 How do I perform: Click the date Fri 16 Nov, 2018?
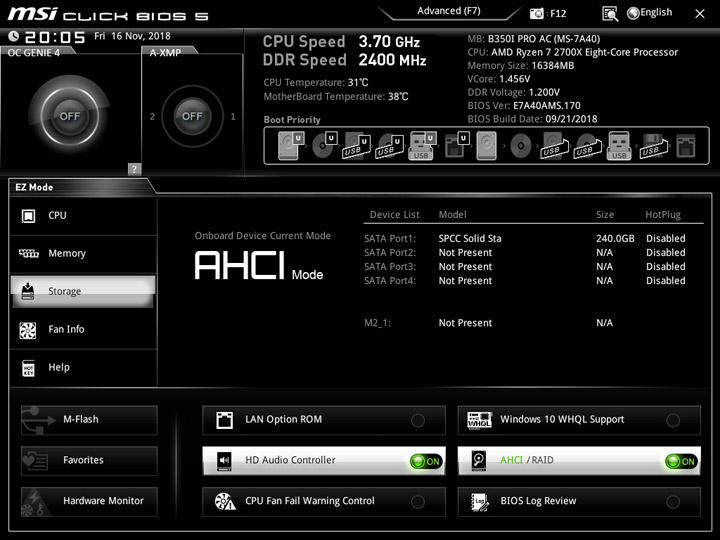click(132, 36)
